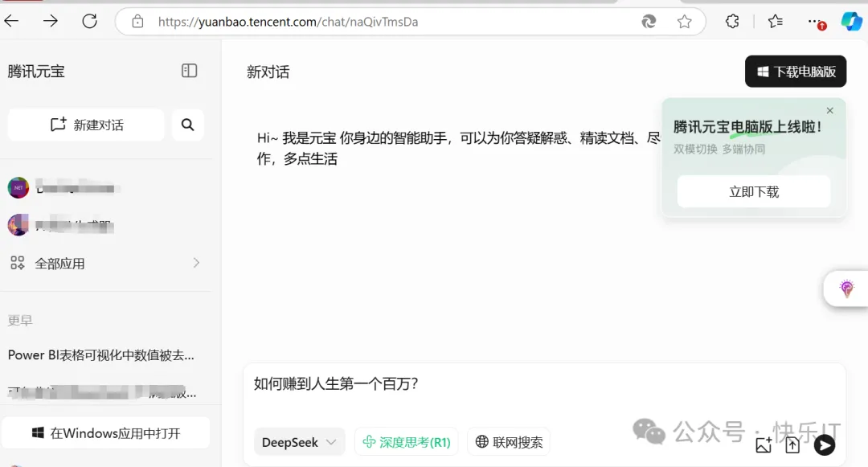868x467 pixels.
Task: Click the 腾讯元宝 logo text
Action: (36, 72)
